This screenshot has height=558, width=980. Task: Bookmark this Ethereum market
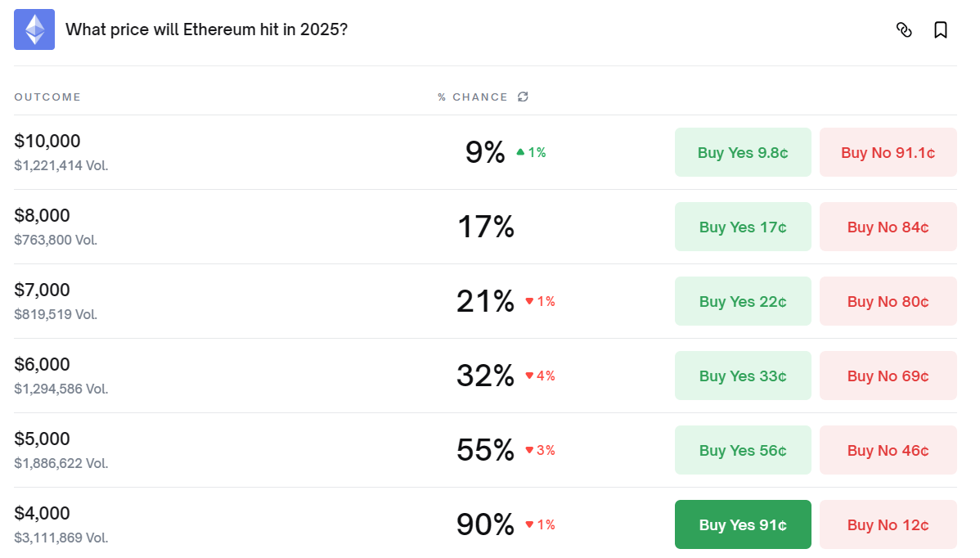(x=941, y=30)
